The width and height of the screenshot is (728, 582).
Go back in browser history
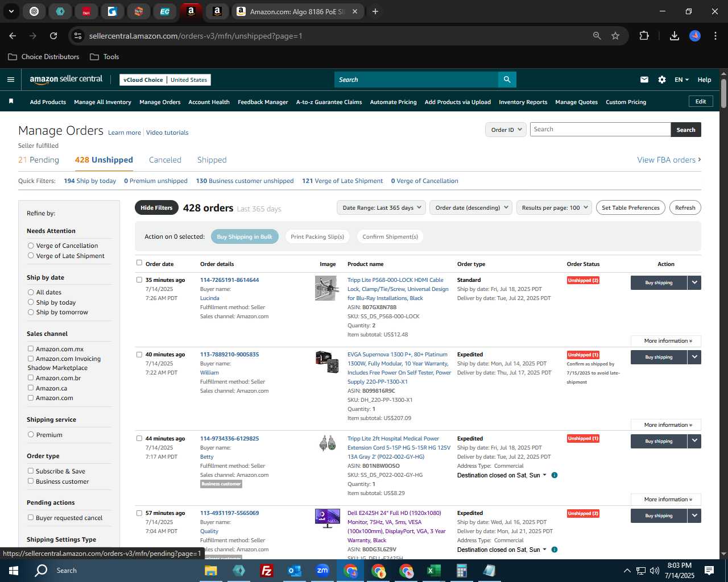pyautogui.click(x=13, y=36)
